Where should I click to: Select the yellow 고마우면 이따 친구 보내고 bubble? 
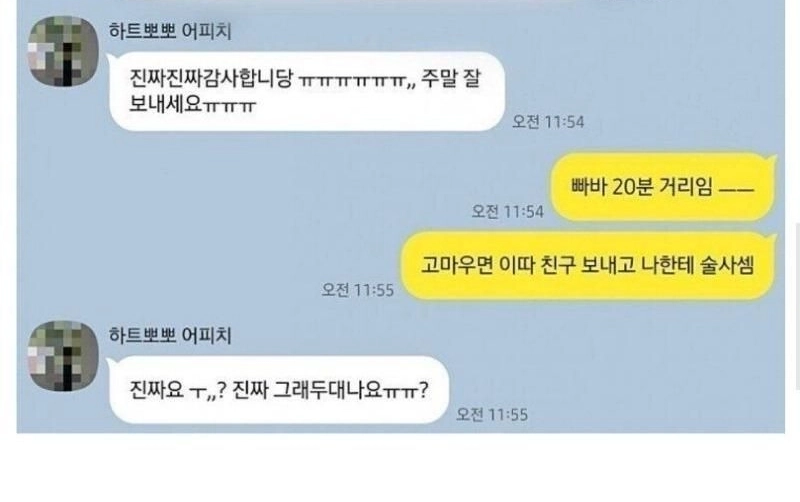(x=588, y=266)
